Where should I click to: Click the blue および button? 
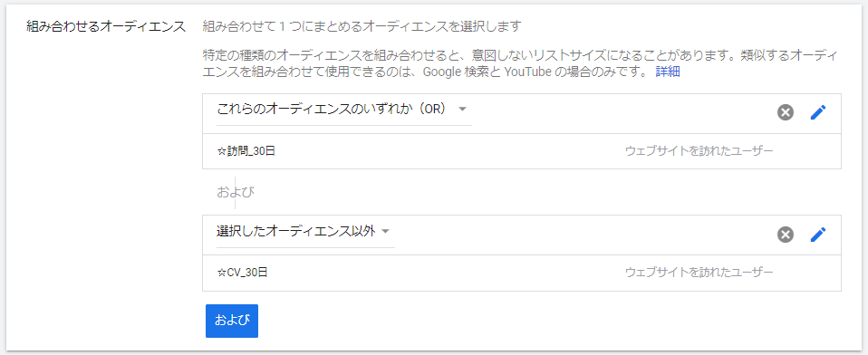click(231, 321)
